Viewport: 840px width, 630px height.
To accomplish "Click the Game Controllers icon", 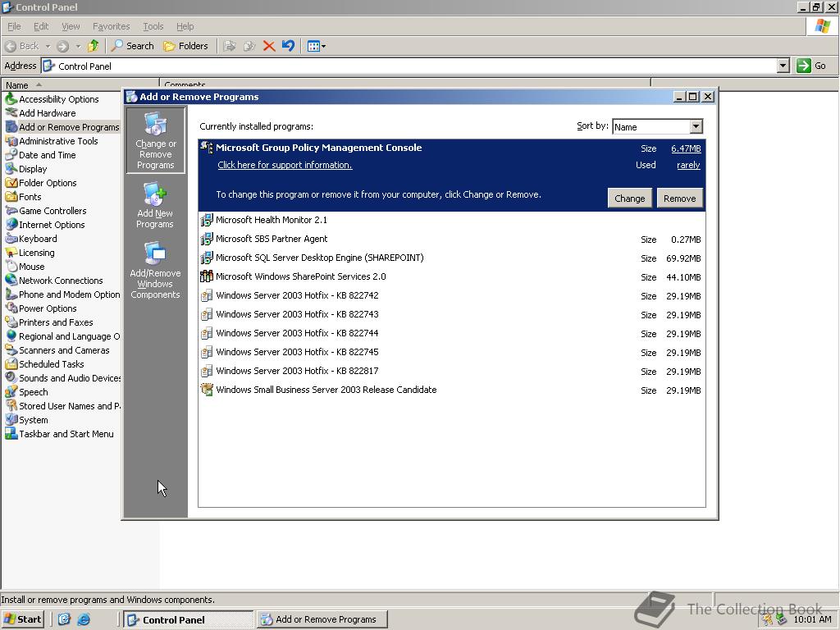I will [x=11, y=211].
